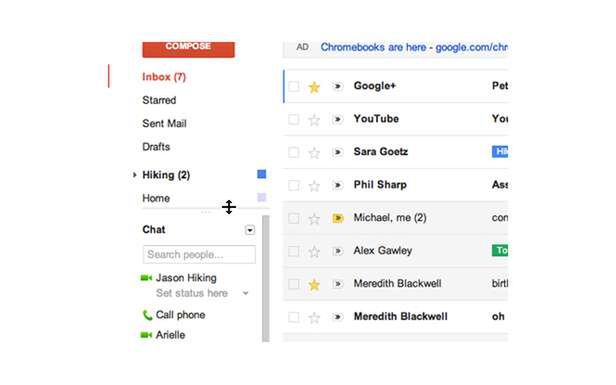Open the Chat options dropdown
Viewport: 616px width, 385px height.
(250, 230)
